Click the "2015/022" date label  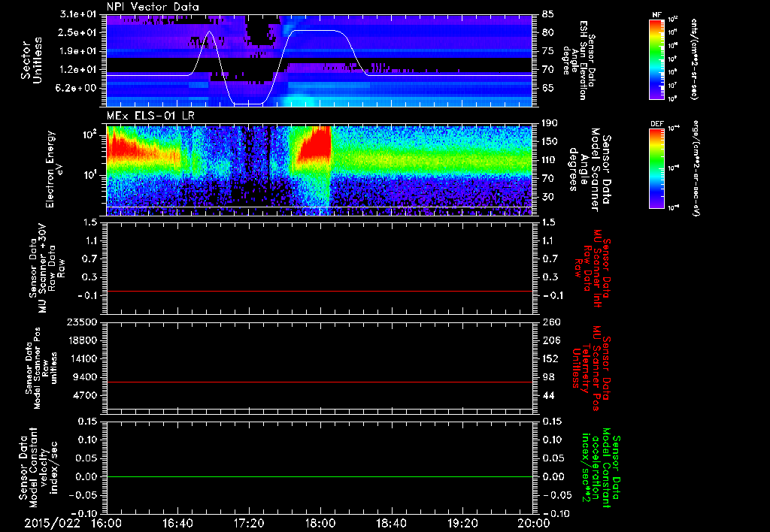(x=52, y=523)
